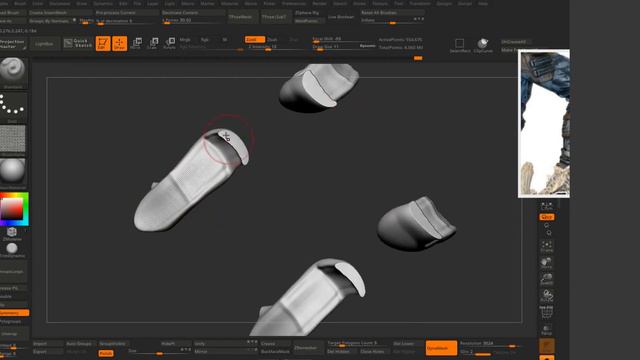Screen dimensions: 640x360
Task: Adjust the Inflate slider
Action: click(392, 21)
